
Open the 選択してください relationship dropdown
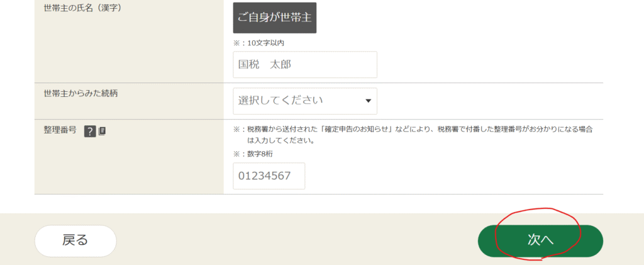(304, 101)
